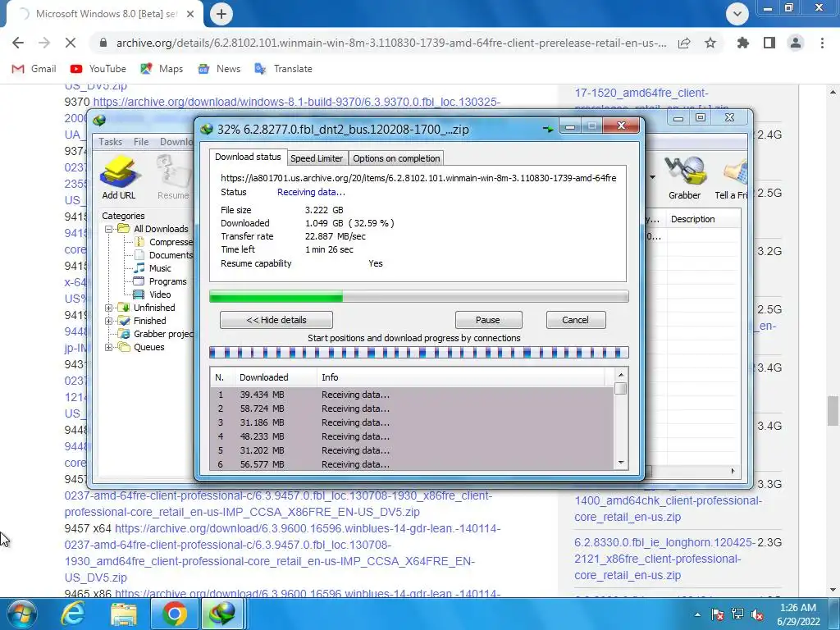
Task: Cancel the download
Action: pos(575,320)
